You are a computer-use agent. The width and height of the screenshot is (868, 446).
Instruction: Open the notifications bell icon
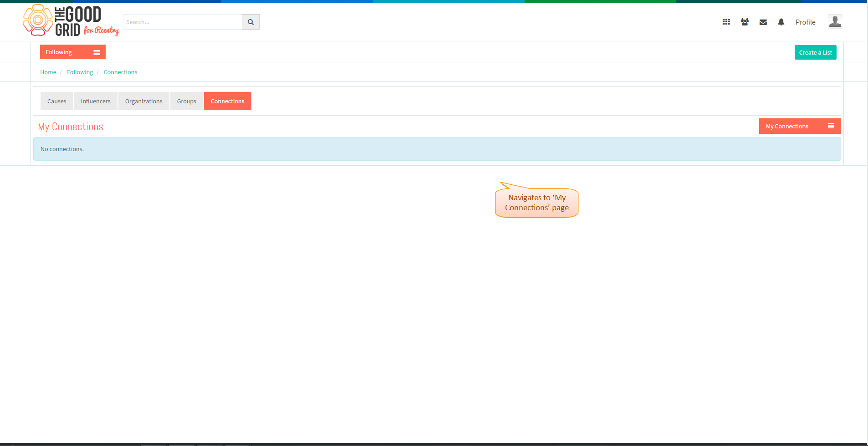coord(781,22)
